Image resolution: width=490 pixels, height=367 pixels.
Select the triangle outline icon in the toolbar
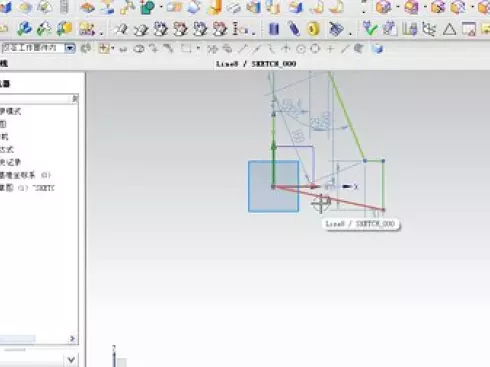tap(449, 29)
